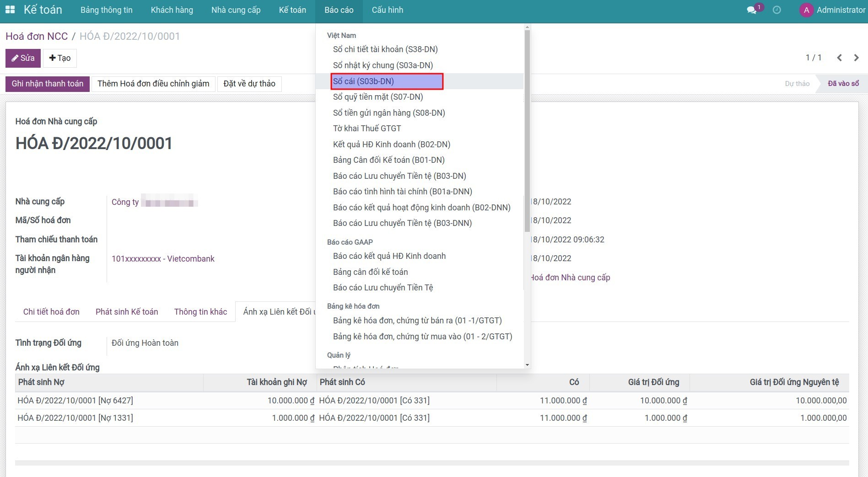Viewport: 868px width, 477px height.
Task: Click Đặt về dự thảo button
Action: pyautogui.click(x=249, y=84)
